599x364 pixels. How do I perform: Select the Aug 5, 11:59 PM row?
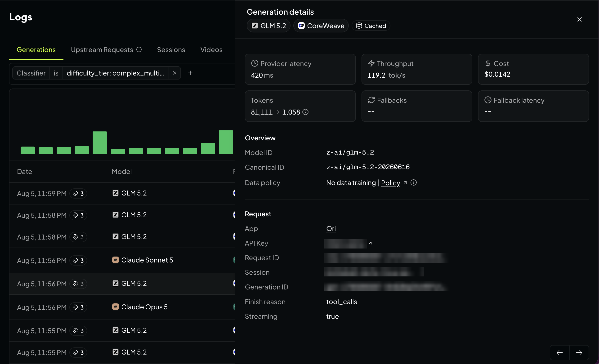122,193
